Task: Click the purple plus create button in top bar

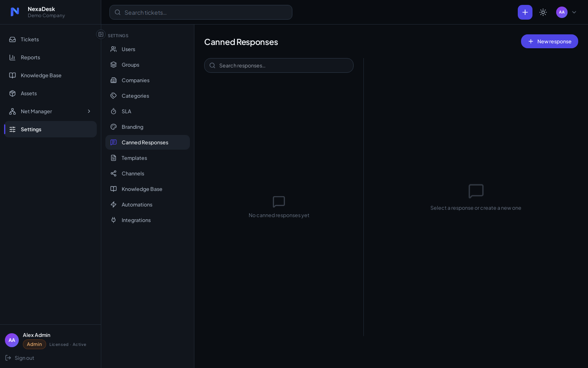Action: coord(525,12)
